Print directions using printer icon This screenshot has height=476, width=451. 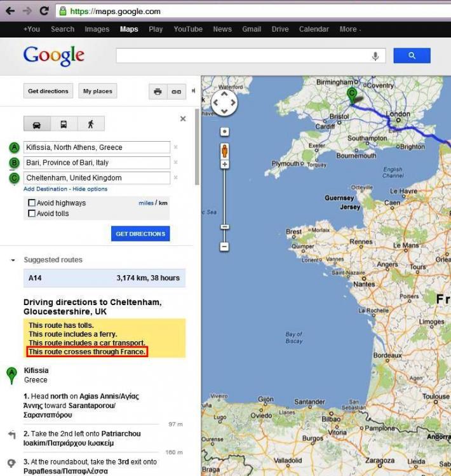158,92
